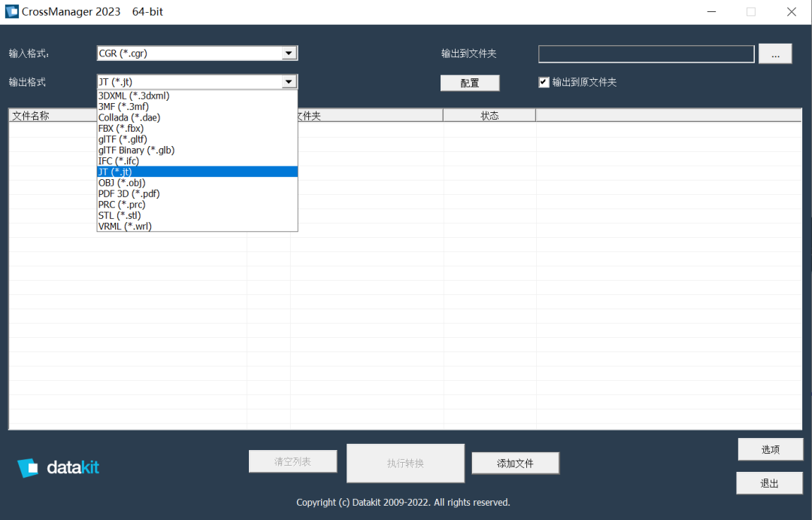812x520 pixels.
Task: Click the 配置 configuration button
Action: coord(470,83)
